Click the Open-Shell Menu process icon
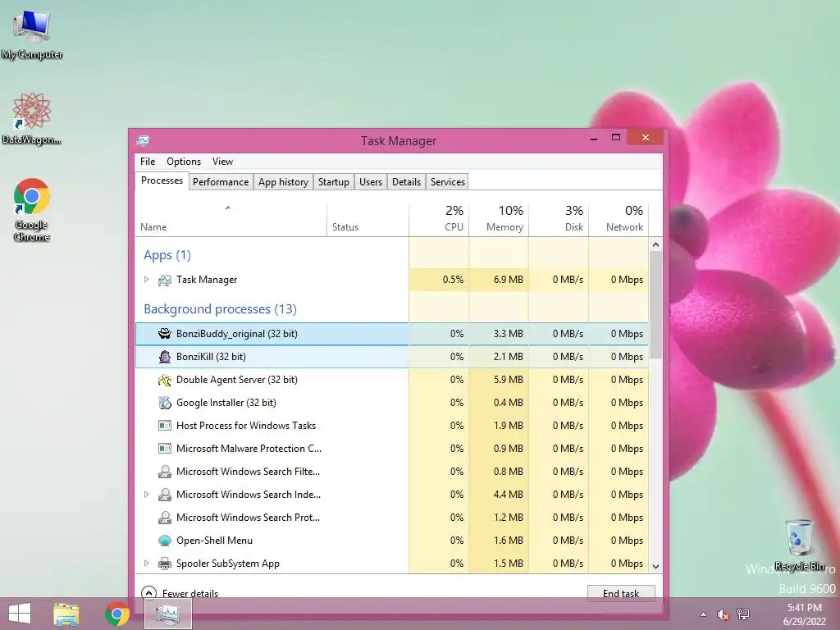This screenshot has height=630, width=840. coord(164,541)
